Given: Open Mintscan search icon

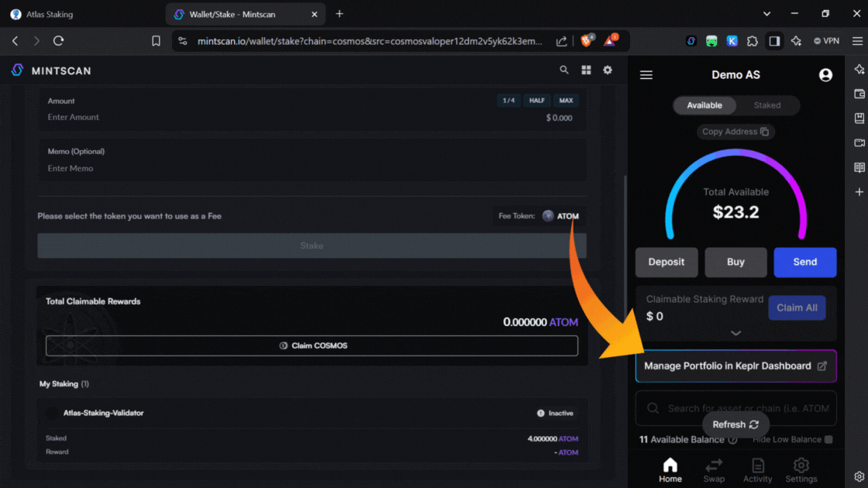Looking at the screenshot, I should (564, 70).
